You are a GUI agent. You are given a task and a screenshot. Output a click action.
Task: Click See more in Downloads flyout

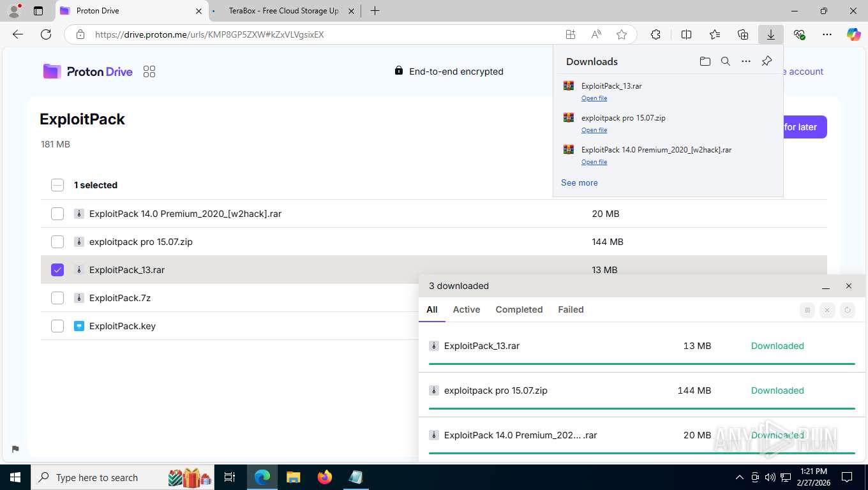pyautogui.click(x=580, y=182)
